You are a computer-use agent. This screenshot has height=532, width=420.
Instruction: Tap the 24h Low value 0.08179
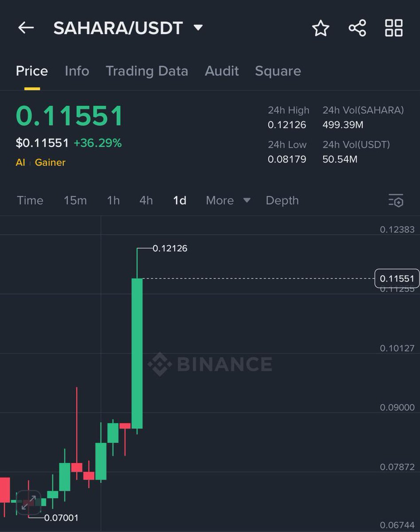tap(287, 159)
